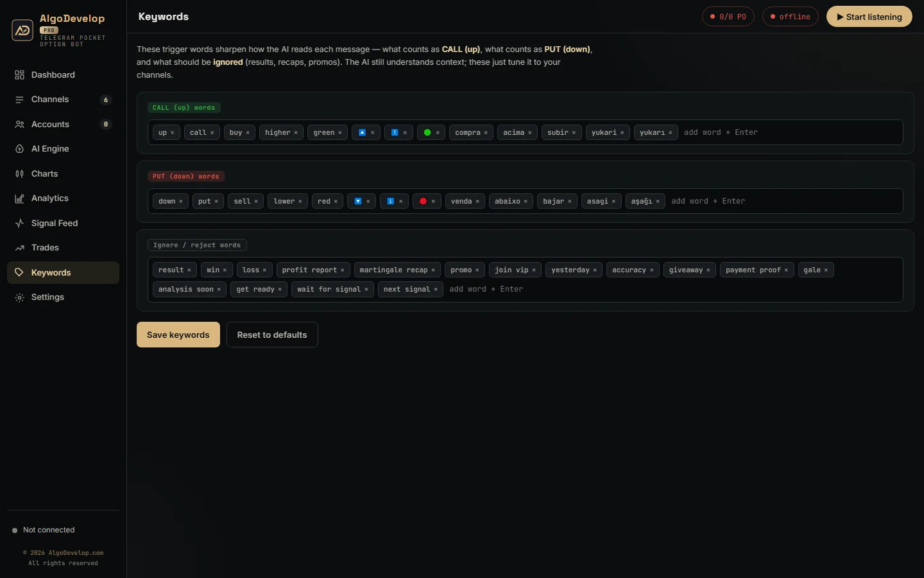Delete the 'sell' keyword chip
The image size is (924, 578).
[x=256, y=202]
